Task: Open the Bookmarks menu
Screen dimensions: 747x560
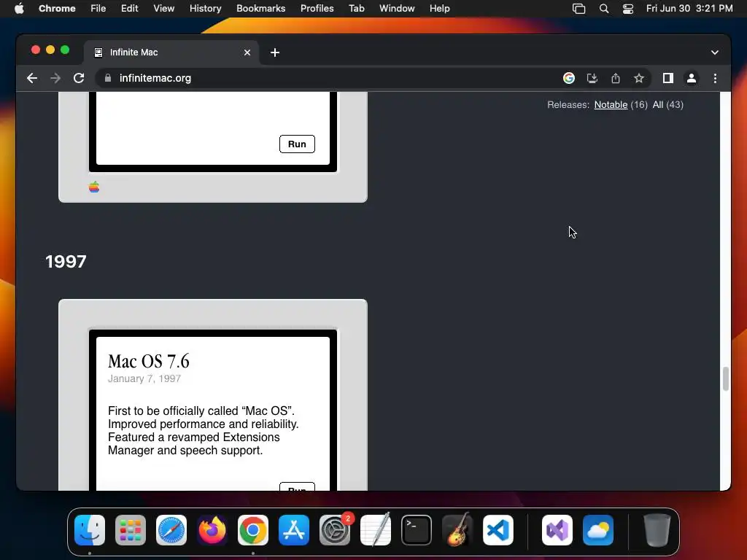Action: [x=260, y=9]
